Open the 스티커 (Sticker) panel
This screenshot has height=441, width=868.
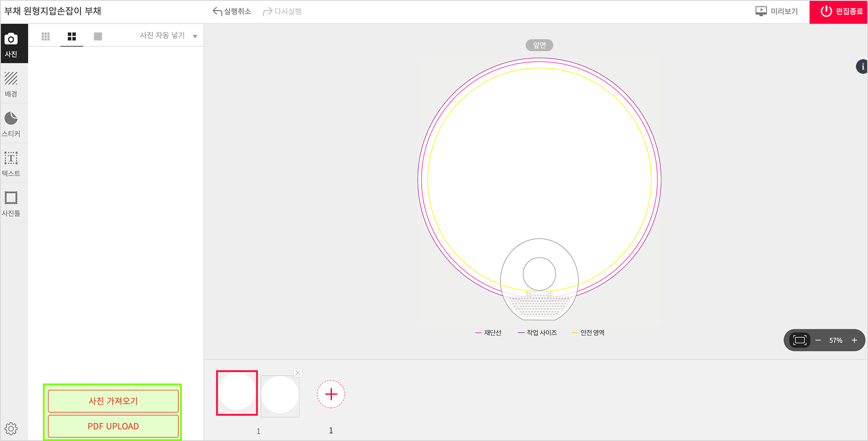[x=14, y=124]
